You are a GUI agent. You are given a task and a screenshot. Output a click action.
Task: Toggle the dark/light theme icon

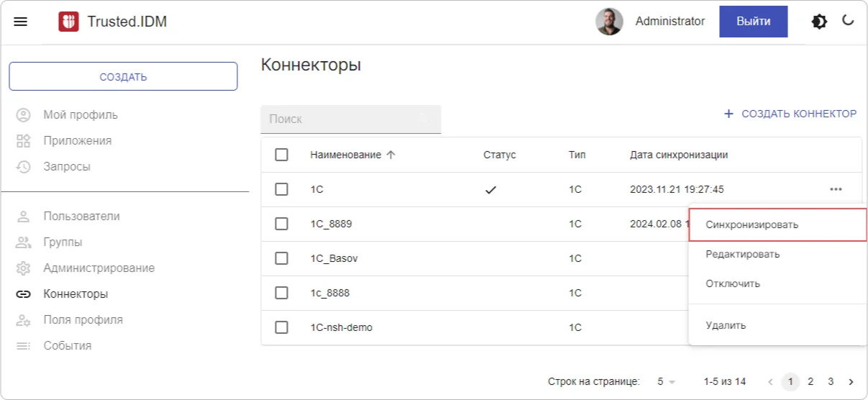(x=819, y=22)
